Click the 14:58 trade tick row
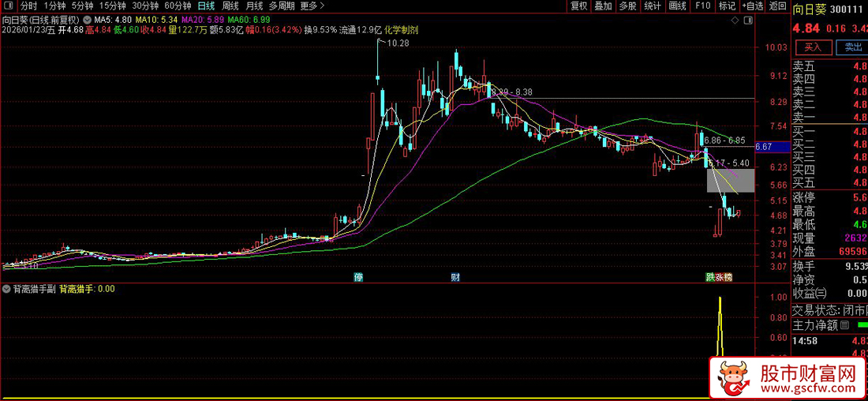Viewport: 868px width, 401px height. click(830, 341)
